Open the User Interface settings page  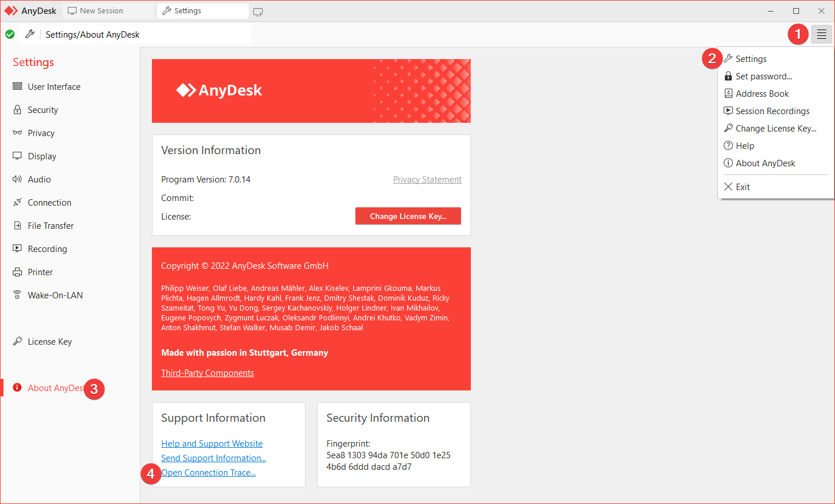tap(54, 86)
